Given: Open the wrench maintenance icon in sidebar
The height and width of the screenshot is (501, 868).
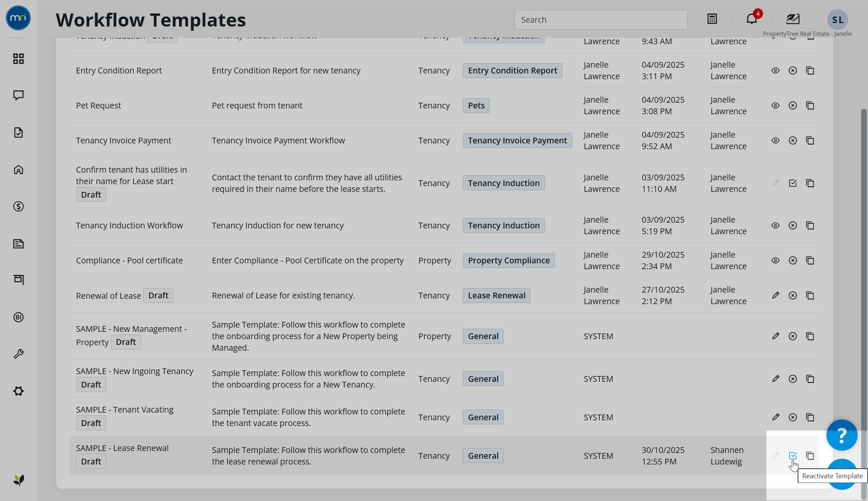Looking at the screenshot, I should (18, 354).
